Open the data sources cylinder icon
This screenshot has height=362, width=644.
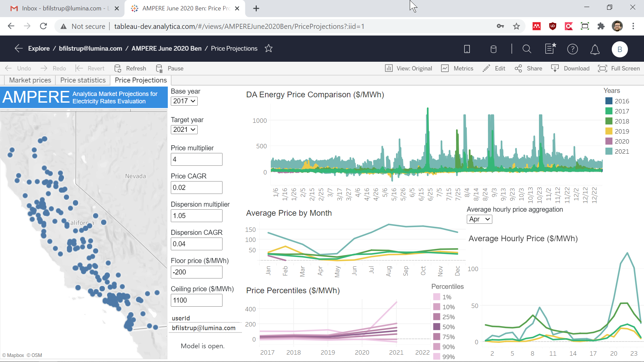493,49
